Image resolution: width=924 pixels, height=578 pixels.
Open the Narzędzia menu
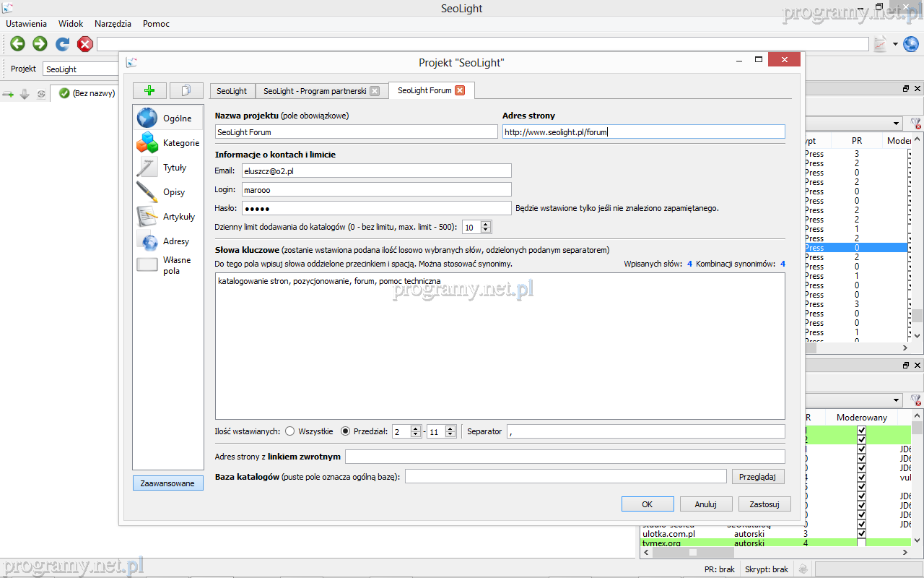[113, 24]
